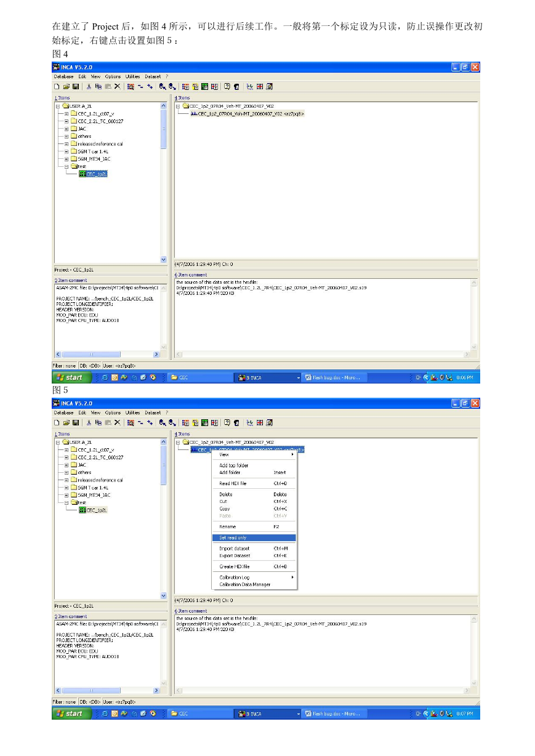Viewport: 535px width, 756px height.
Task: Click green CEC_1p2L project icon in Figure 5
Action: tap(82, 510)
